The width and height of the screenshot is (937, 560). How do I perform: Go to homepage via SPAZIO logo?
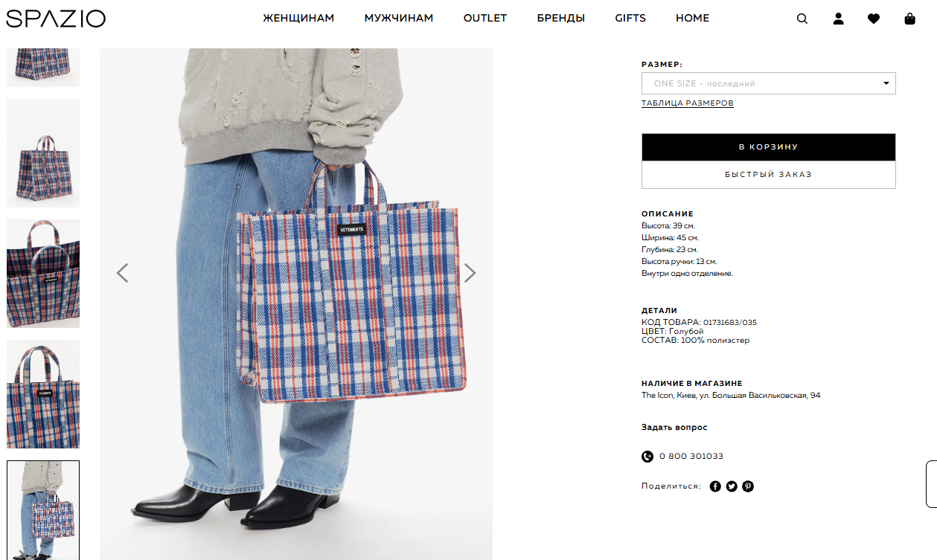[56, 19]
